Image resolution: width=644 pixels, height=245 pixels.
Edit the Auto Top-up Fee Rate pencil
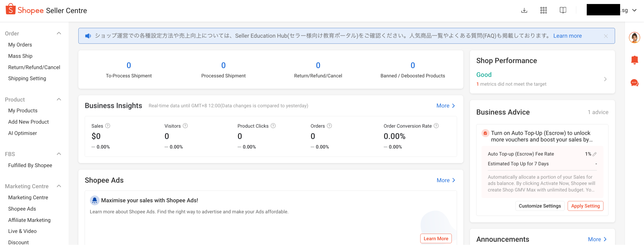[x=595, y=154]
